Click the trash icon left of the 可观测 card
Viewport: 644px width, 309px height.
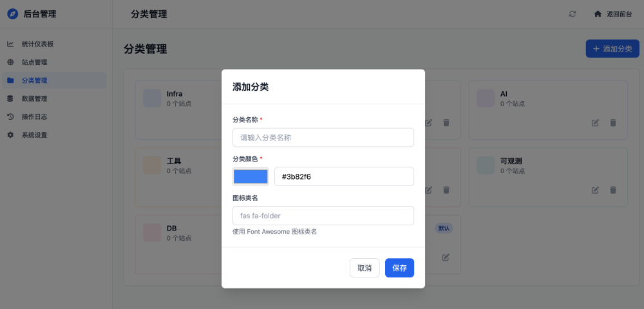(x=446, y=190)
